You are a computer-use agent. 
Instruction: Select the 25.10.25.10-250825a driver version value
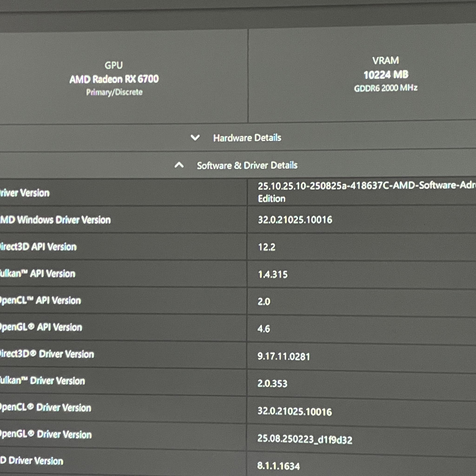367,192
